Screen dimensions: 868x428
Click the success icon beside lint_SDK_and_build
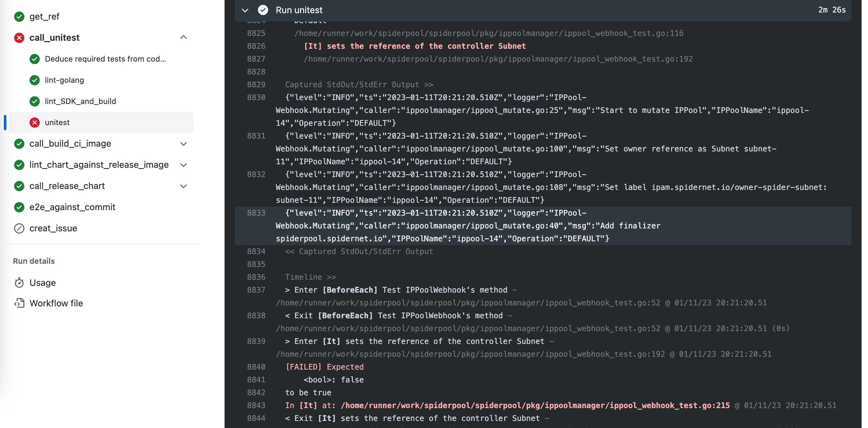coord(35,101)
